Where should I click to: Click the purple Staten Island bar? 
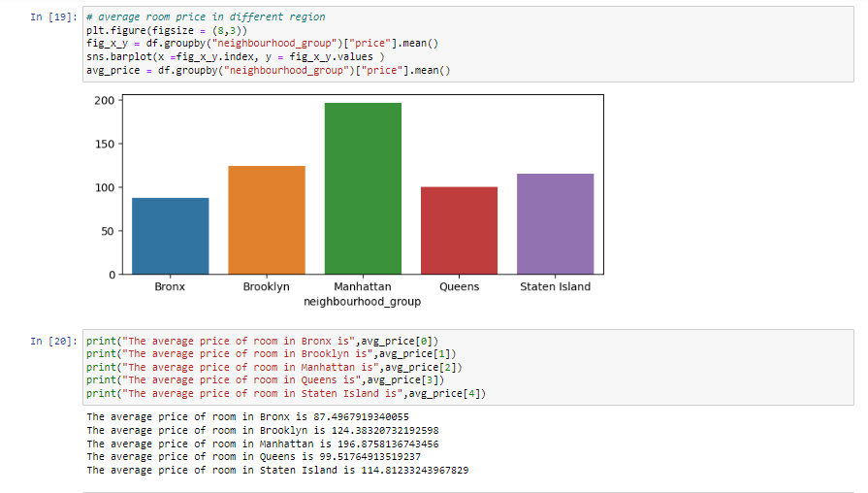point(556,224)
